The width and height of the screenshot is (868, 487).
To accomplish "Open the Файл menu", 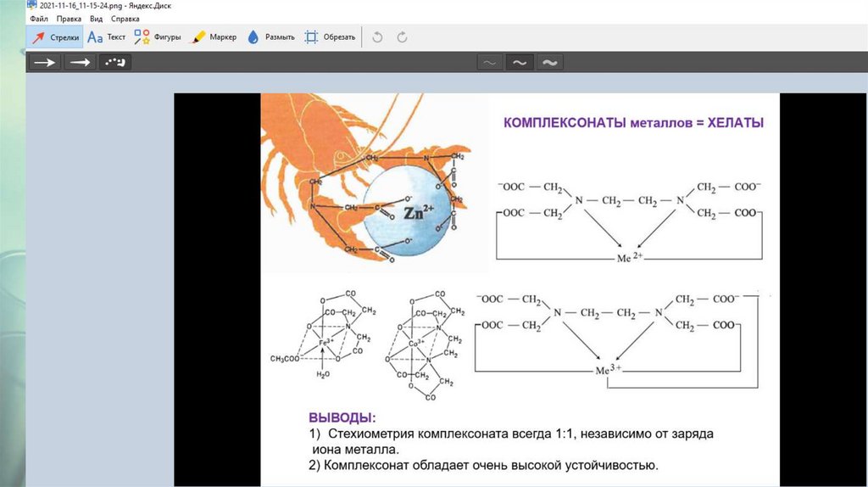I will 39,18.
